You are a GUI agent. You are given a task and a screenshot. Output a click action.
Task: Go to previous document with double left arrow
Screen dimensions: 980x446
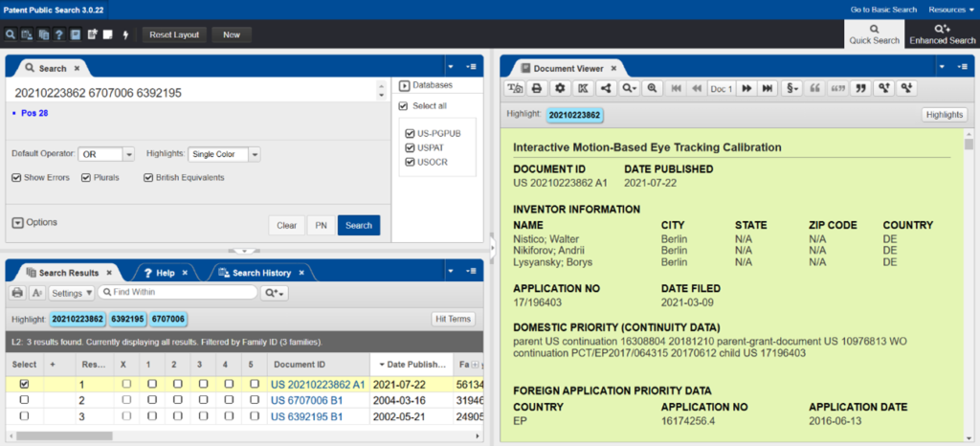point(697,89)
